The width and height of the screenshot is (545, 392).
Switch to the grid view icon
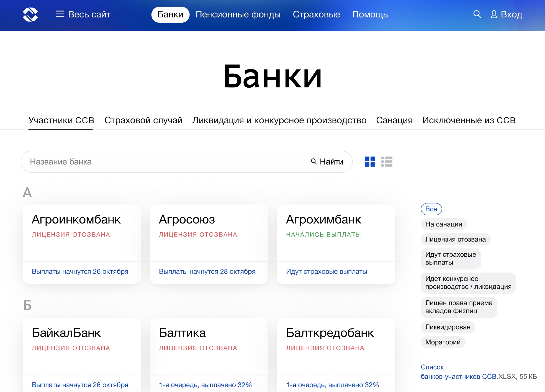pos(370,162)
